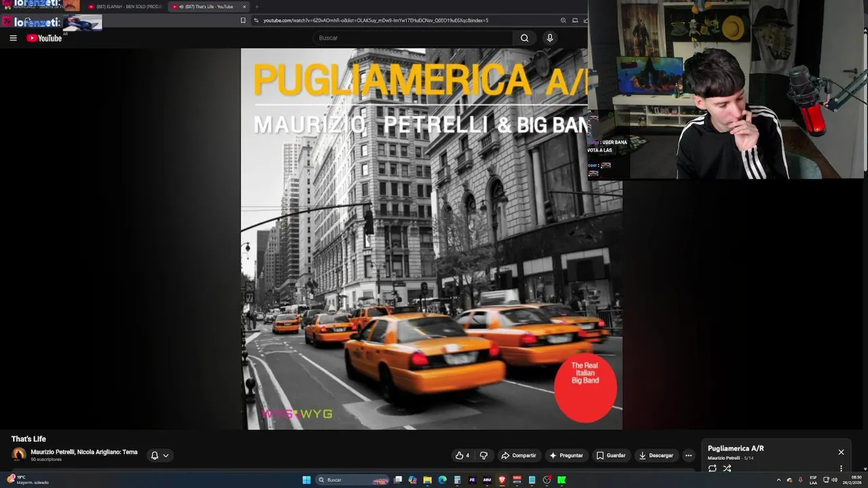868x488 pixels.
Task: Open the Pugliamerica A/R playlist title
Action: pos(736,449)
